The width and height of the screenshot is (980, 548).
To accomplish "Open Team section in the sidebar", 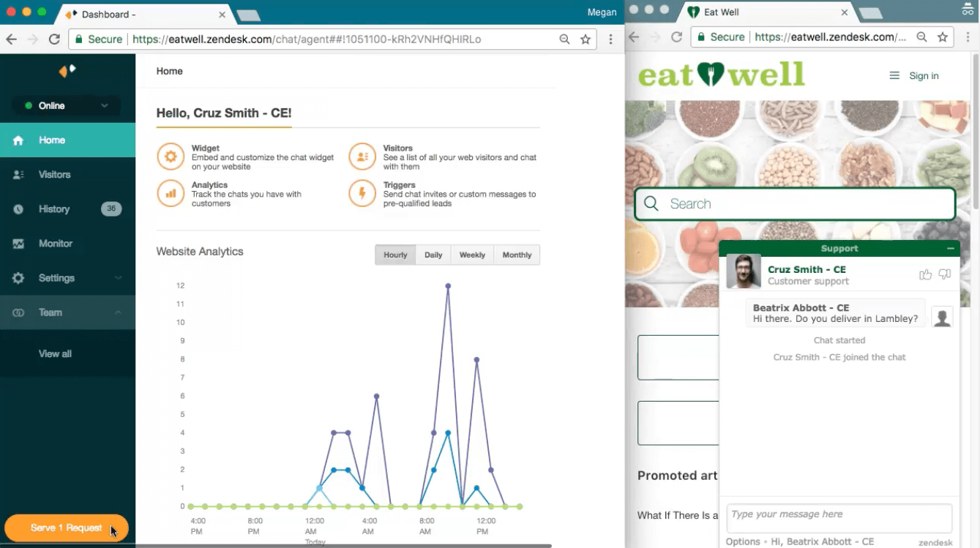I will coord(67,312).
